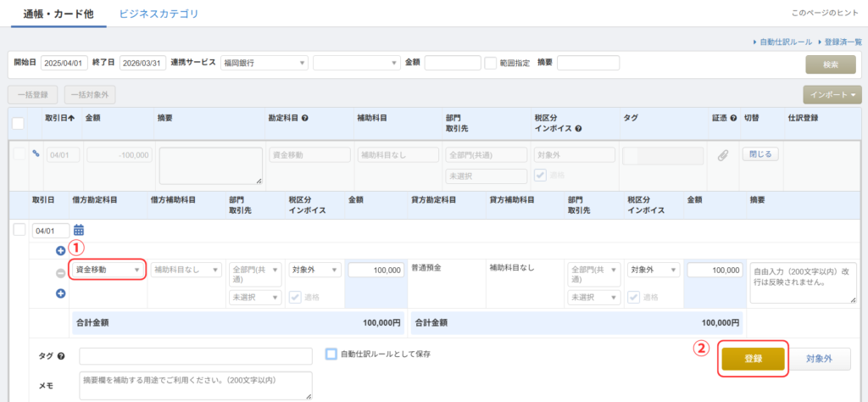868x402 pixels.
Task: Toggle the 範囲指定 checkbox
Action: 490,63
